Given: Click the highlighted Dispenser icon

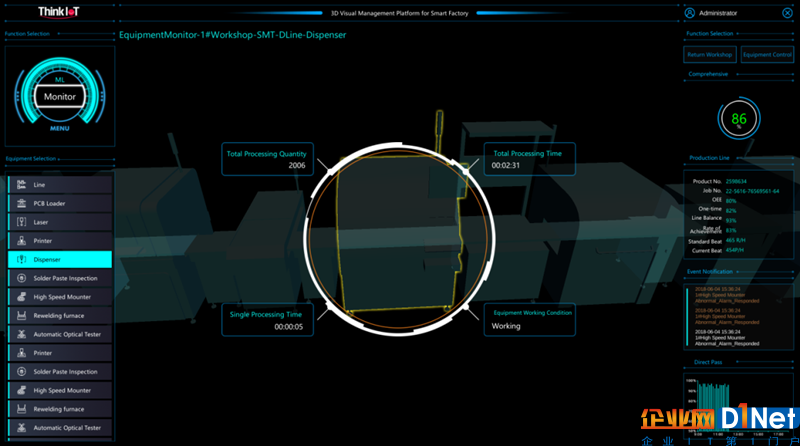Looking at the screenshot, I should [x=21, y=259].
